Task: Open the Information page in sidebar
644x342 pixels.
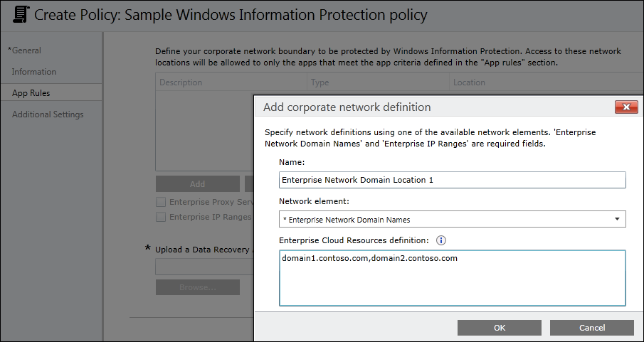Action: click(x=34, y=72)
